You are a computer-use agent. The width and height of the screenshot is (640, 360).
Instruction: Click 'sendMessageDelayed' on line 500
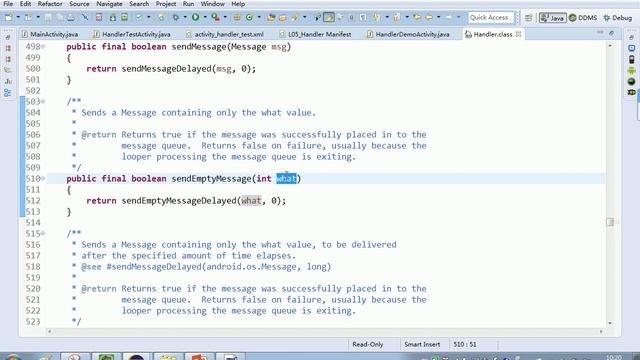click(x=167, y=69)
